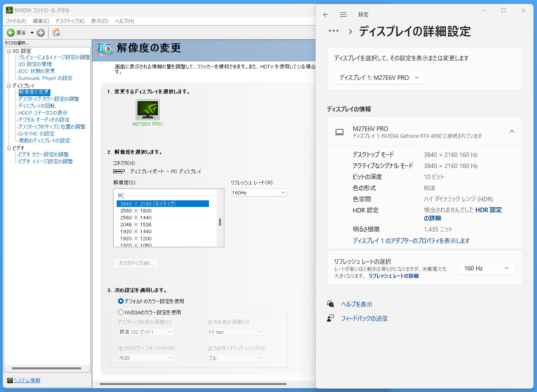
Task: Click the resolution list vertical scrollbar thumb
Action: 220,222
